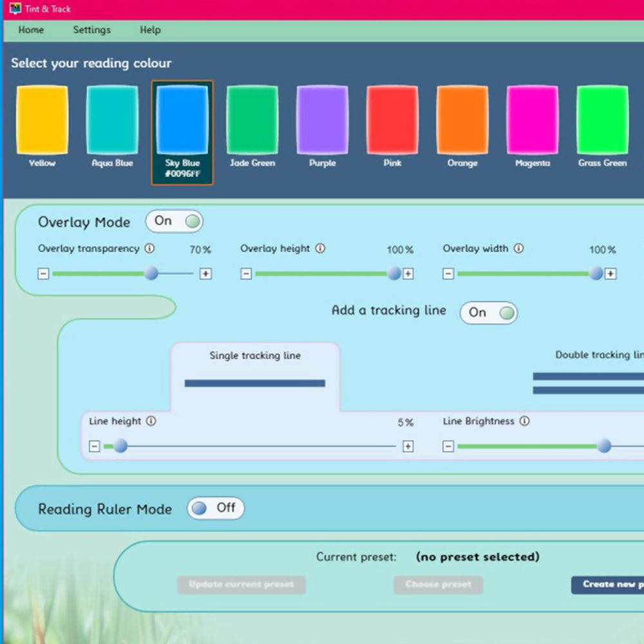Decrease Line Brightness using the minus stepper
This screenshot has width=644, height=644.
click(447, 446)
